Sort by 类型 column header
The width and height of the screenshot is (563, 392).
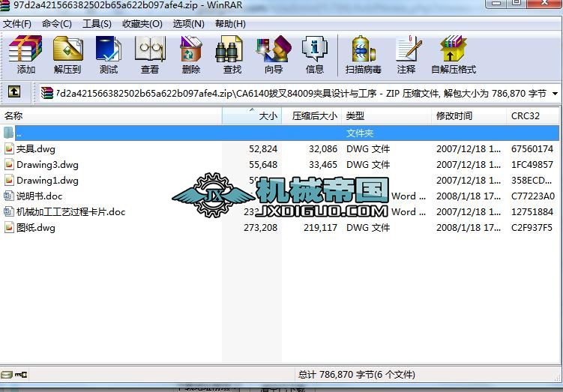(x=387, y=115)
